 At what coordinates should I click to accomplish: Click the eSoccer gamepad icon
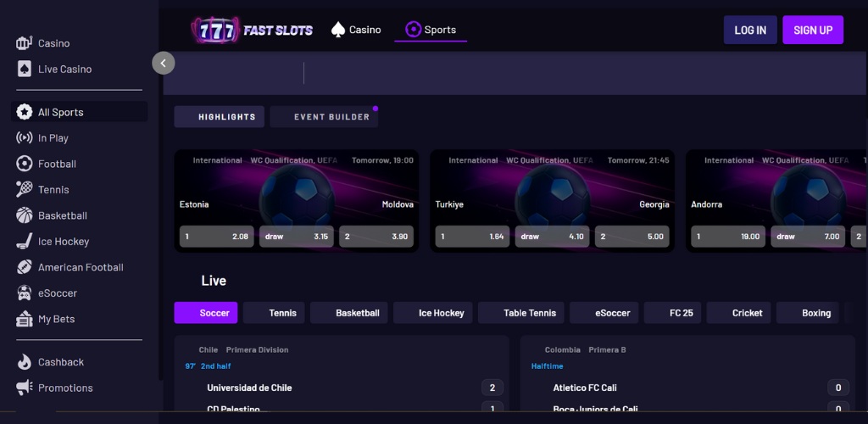point(24,293)
